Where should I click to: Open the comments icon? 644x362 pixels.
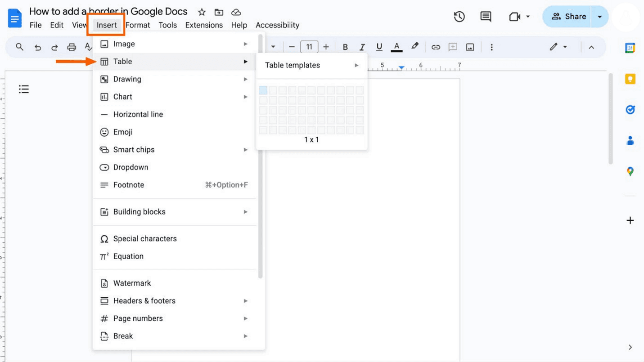click(x=486, y=17)
